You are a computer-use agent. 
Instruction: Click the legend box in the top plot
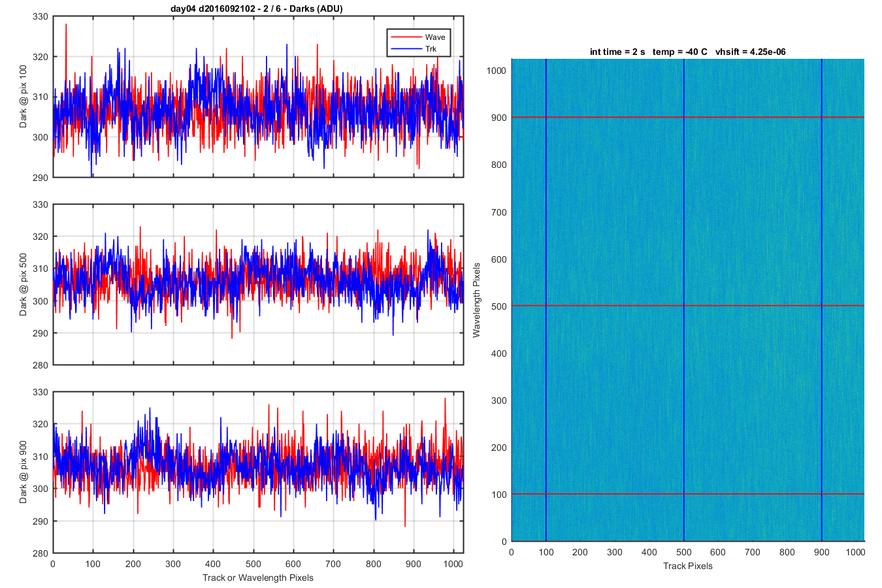pyautogui.click(x=419, y=43)
